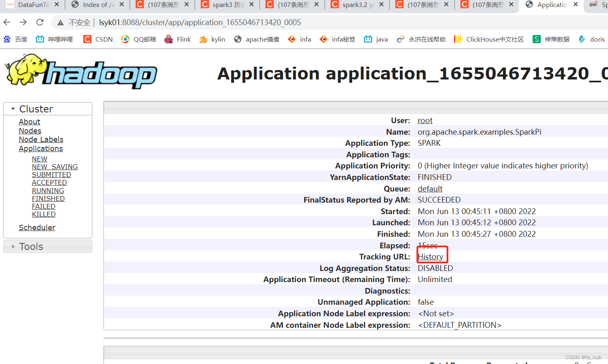
Task: Filter applications by SUBMITTED state
Action: coord(52,175)
